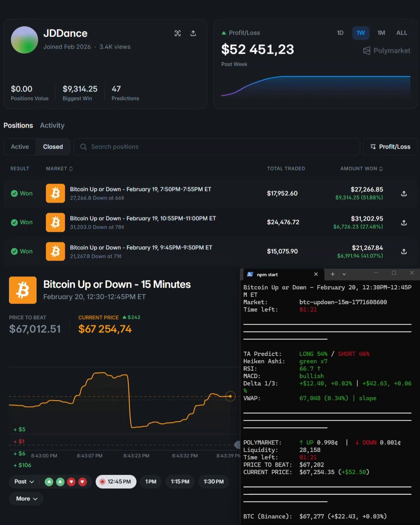Click the RESULT column header

click(20, 168)
